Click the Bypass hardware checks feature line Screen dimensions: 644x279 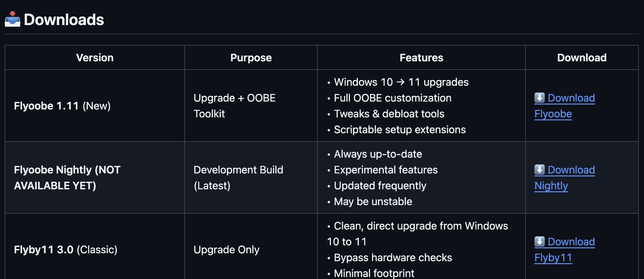(x=393, y=257)
